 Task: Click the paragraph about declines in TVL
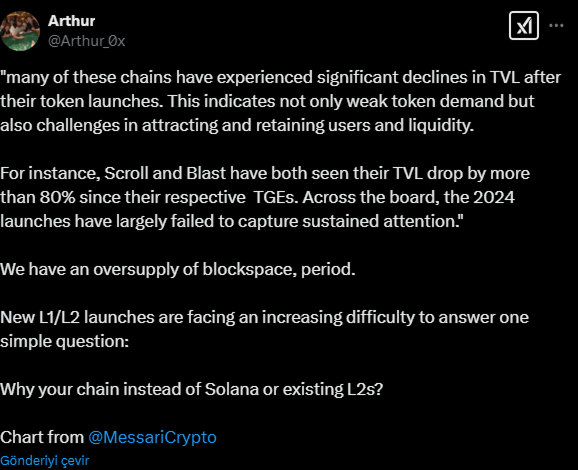pos(280,101)
